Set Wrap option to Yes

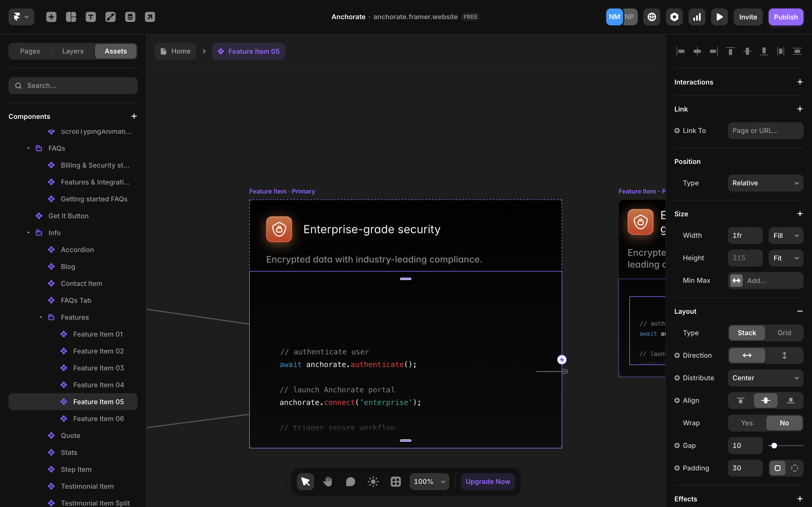[x=747, y=423]
